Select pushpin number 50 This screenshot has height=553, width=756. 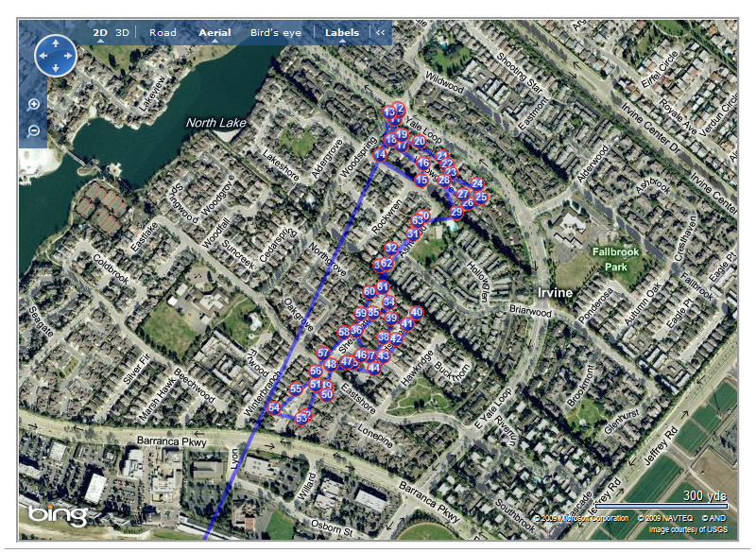click(x=327, y=395)
